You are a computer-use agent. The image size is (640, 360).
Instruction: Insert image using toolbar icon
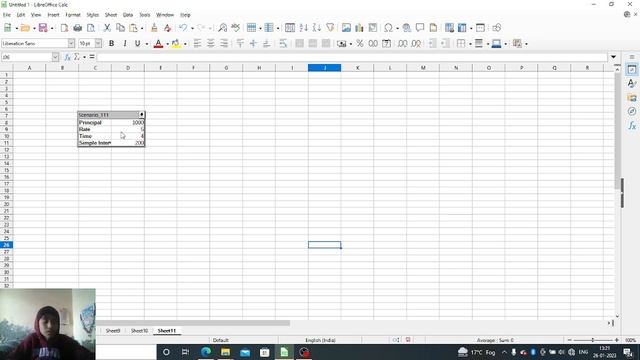346,28
